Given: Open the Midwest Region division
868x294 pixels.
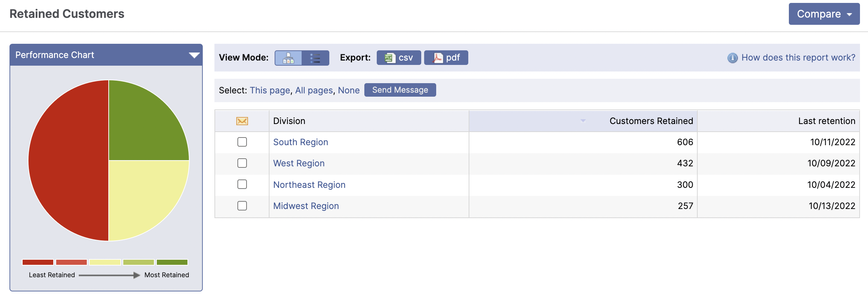Looking at the screenshot, I should pos(306,206).
